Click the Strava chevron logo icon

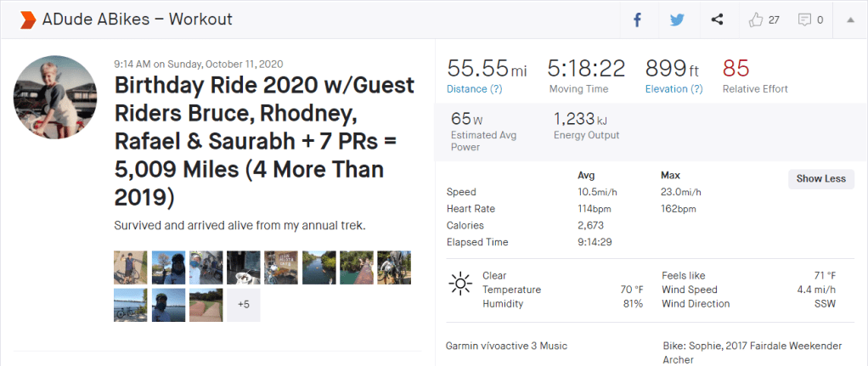point(27,19)
